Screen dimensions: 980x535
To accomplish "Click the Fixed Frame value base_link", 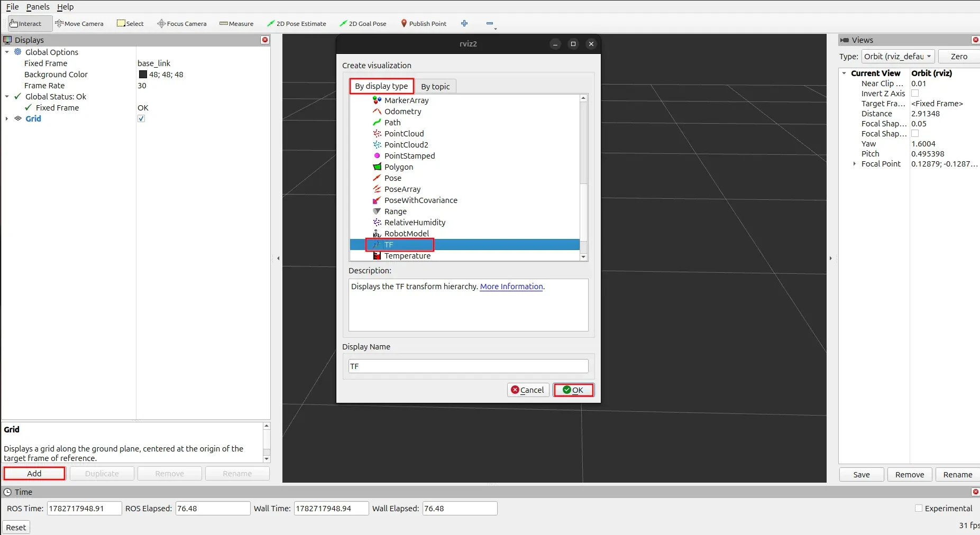I will (154, 63).
